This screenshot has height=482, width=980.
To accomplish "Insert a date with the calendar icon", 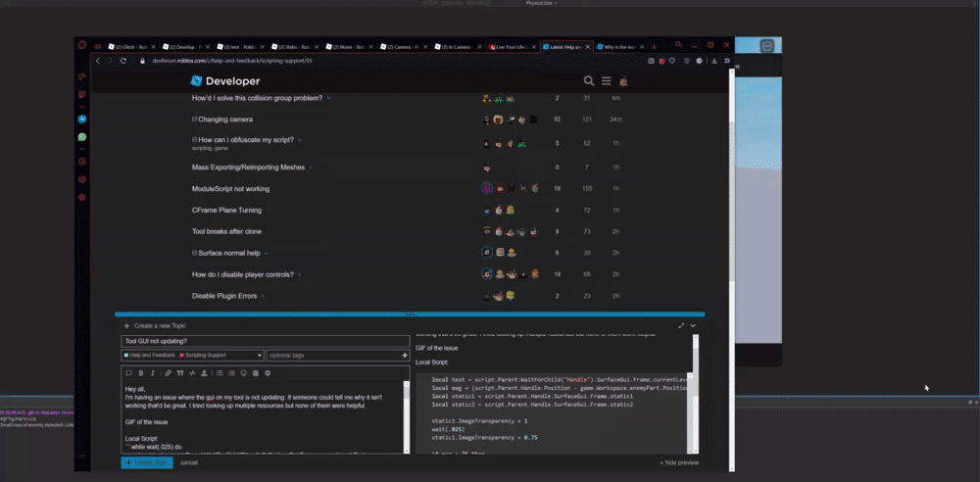I will [x=256, y=373].
